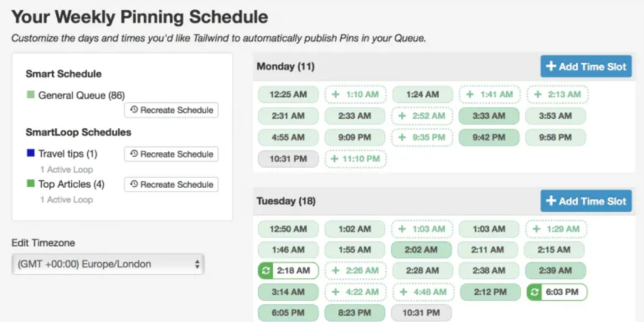This screenshot has height=322, width=644.
Task: Recreate Schedule for Travel tips loop
Action: (x=171, y=154)
